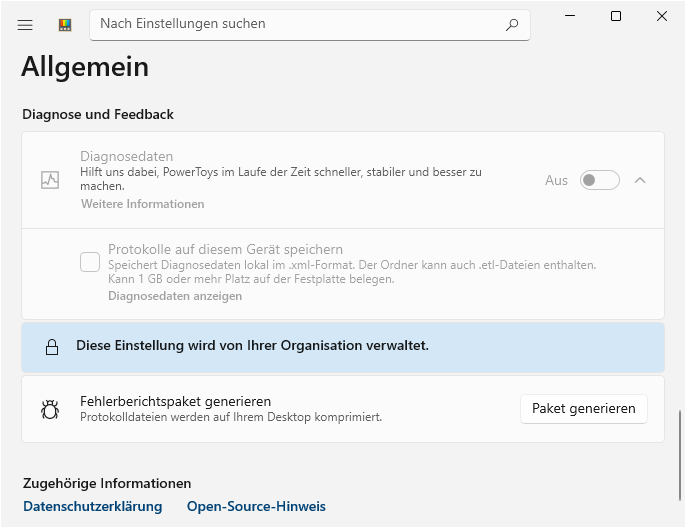Viewport: 686px width, 528px height.
Task: Click the Paket generieren button
Action: tap(584, 409)
